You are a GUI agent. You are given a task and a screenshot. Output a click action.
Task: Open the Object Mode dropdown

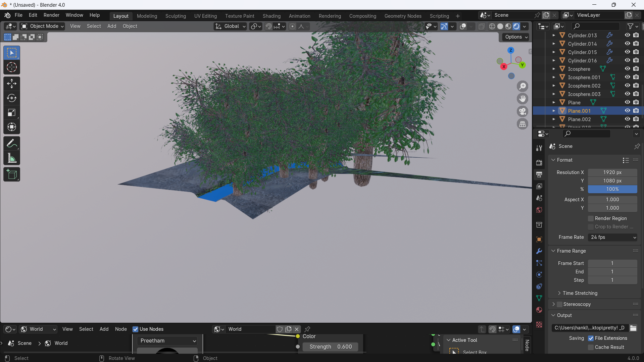(x=42, y=26)
